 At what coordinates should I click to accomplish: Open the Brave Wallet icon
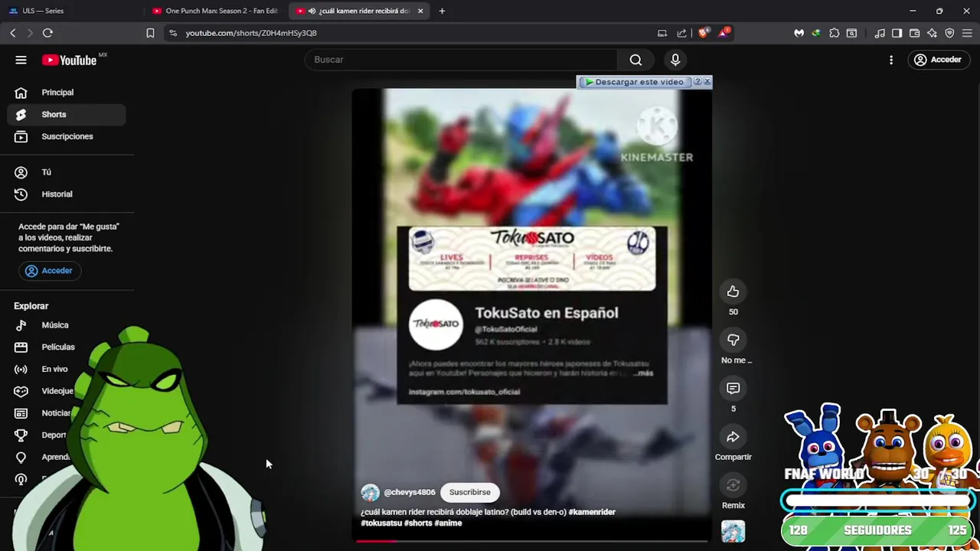[x=914, y=33]
